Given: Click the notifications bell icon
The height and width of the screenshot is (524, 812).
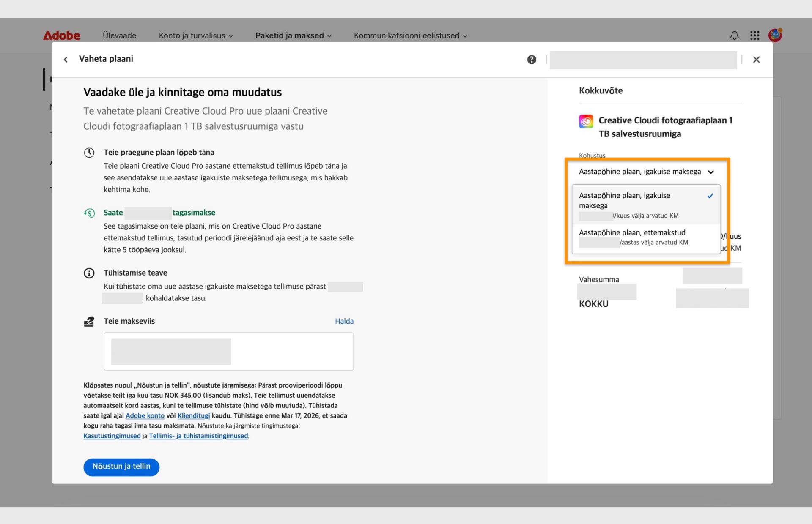Looking at the screenshot, I should pyautogui.click(x=734, y=35).
